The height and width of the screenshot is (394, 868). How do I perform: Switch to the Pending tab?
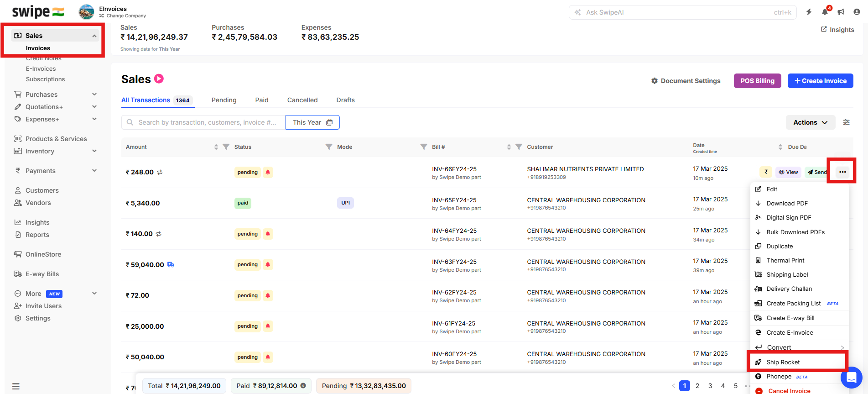click(224, 100)
